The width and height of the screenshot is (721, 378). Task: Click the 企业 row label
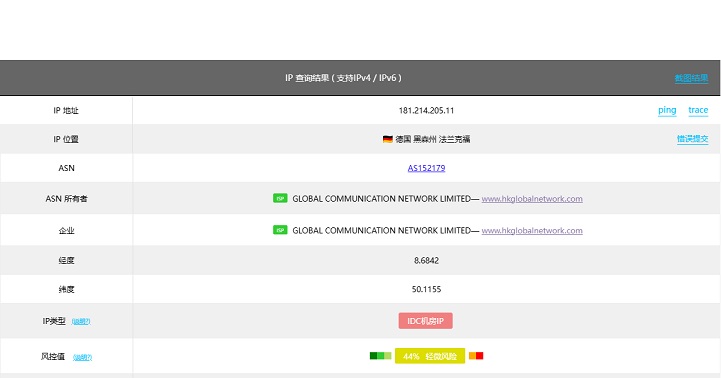66,230
